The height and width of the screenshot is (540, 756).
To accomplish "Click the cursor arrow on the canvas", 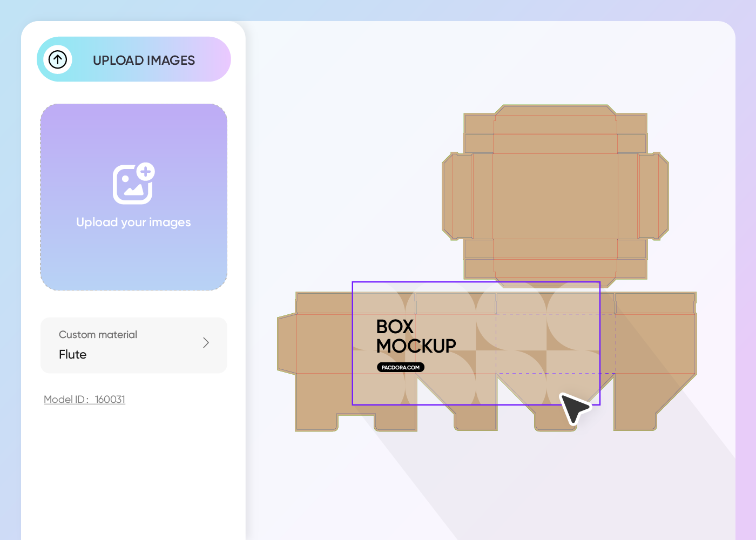I will click(x=575, y=408).
